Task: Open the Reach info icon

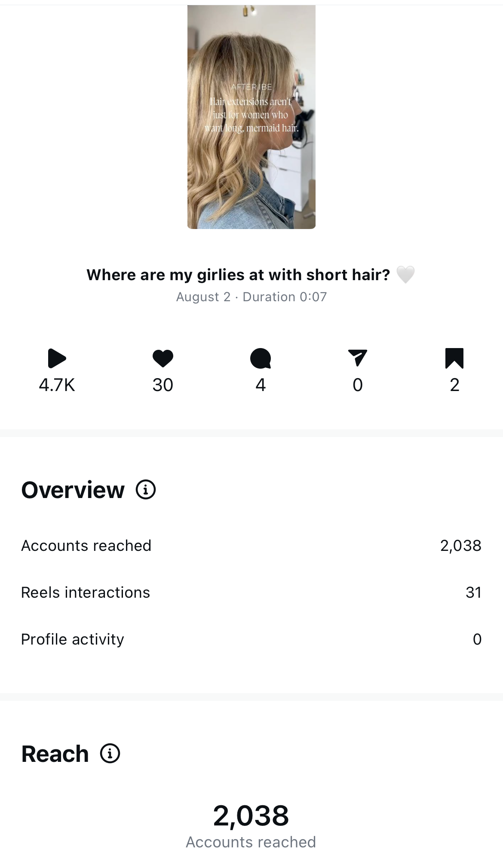Action: tap(110, 753)
